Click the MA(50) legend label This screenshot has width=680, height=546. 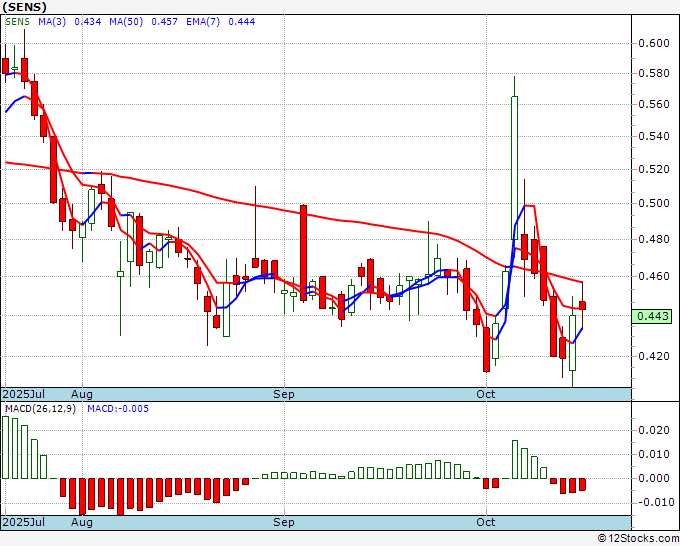tap(126, 22)
